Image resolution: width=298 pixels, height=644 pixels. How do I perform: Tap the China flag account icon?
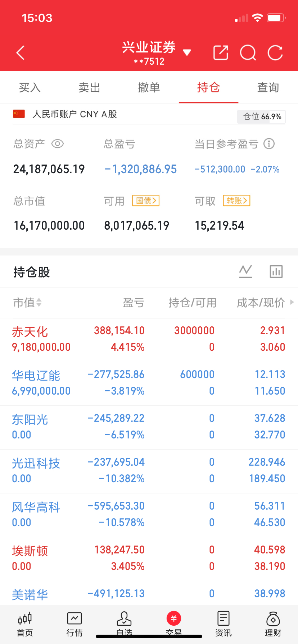(19, 114)
